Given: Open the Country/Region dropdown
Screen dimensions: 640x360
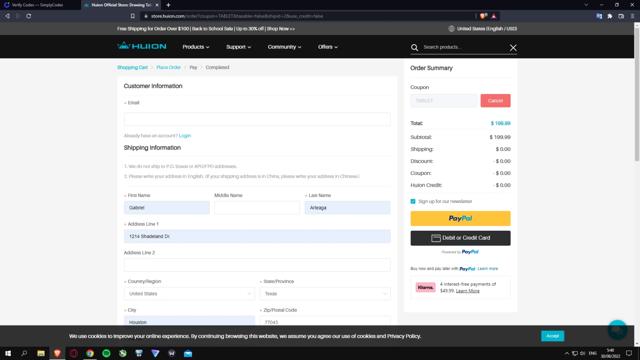Looking at the screenshot, I should tap(189, 293).
